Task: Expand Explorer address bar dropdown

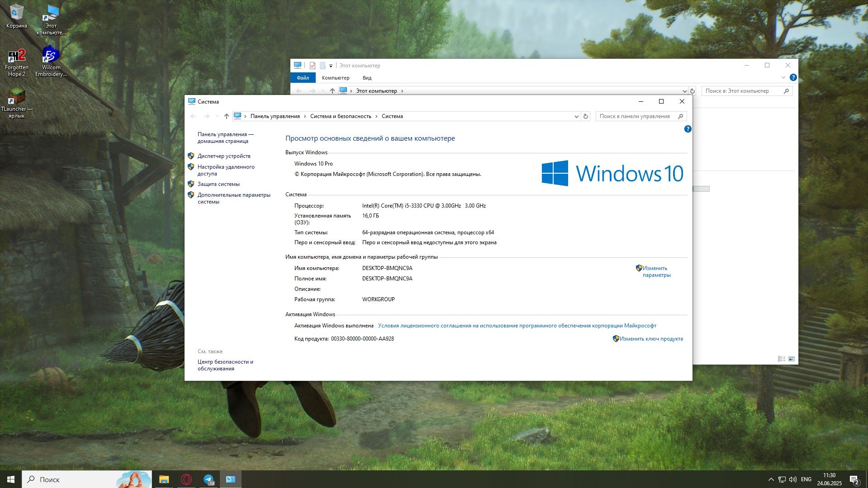Action: (x=684, y=91)
